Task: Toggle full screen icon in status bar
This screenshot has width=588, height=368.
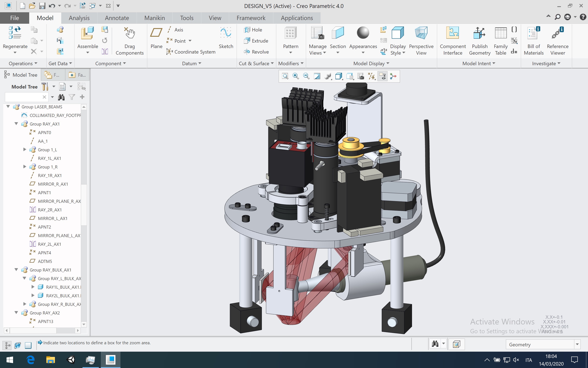Action: pos(28,345)
